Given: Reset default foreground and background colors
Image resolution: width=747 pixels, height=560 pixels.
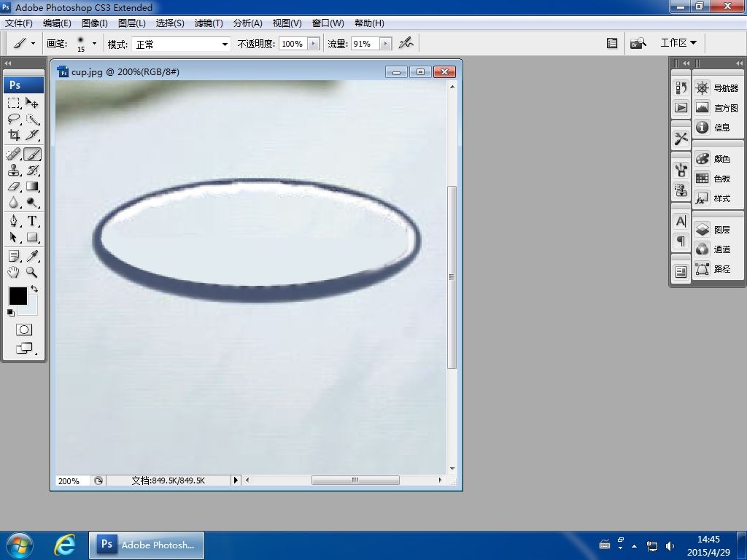Looking at the screenshot, I should coord(10,312).
